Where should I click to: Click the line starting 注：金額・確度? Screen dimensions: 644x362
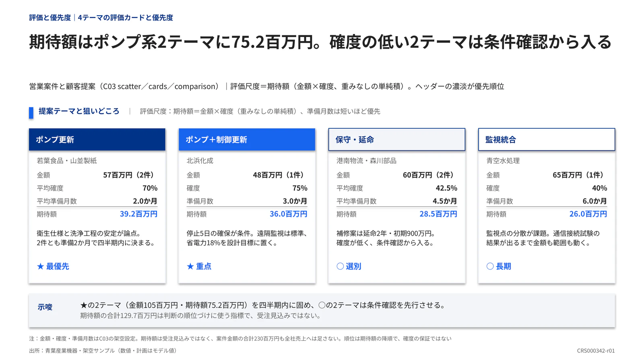pyautogui.click(x=240, y=339)
